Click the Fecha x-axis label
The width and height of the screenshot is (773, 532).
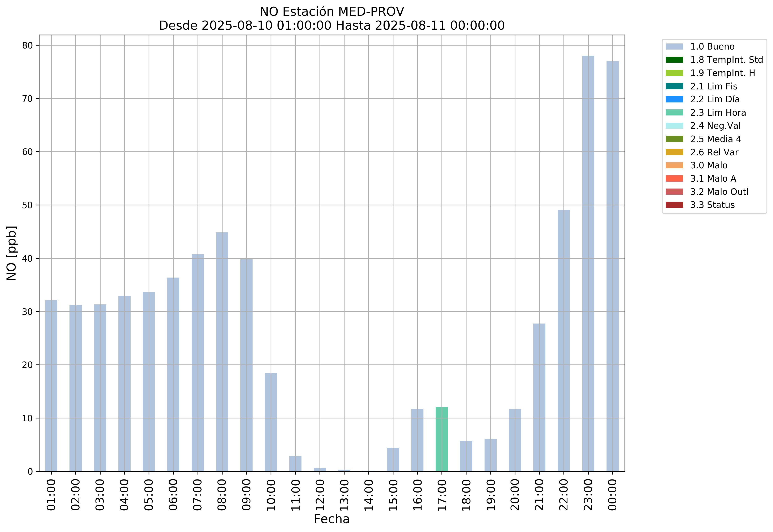[331, 519]
